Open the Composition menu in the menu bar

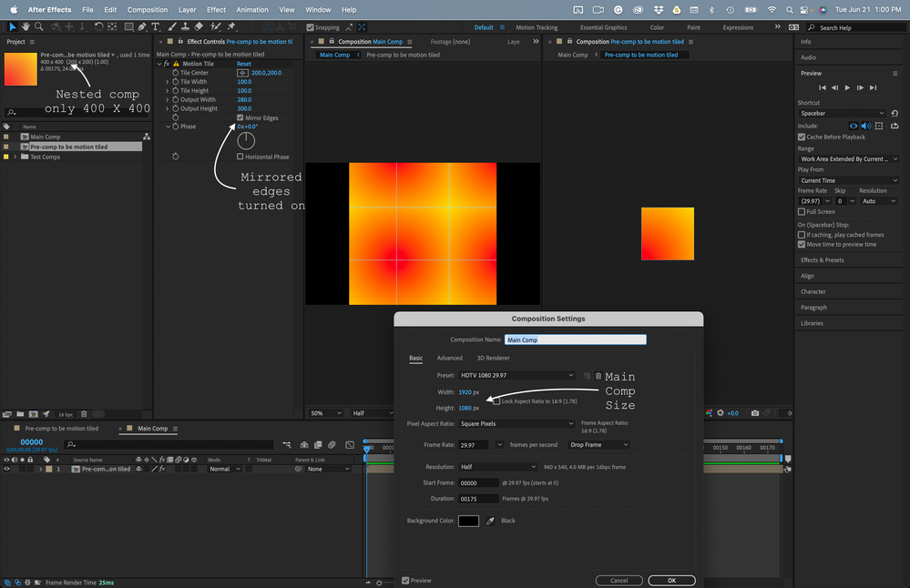click(148, 9)
